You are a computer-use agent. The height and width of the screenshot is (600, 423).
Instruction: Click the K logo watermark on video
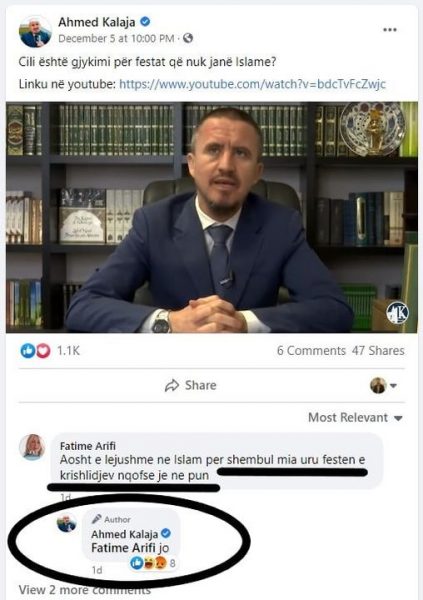click(397, 313)
